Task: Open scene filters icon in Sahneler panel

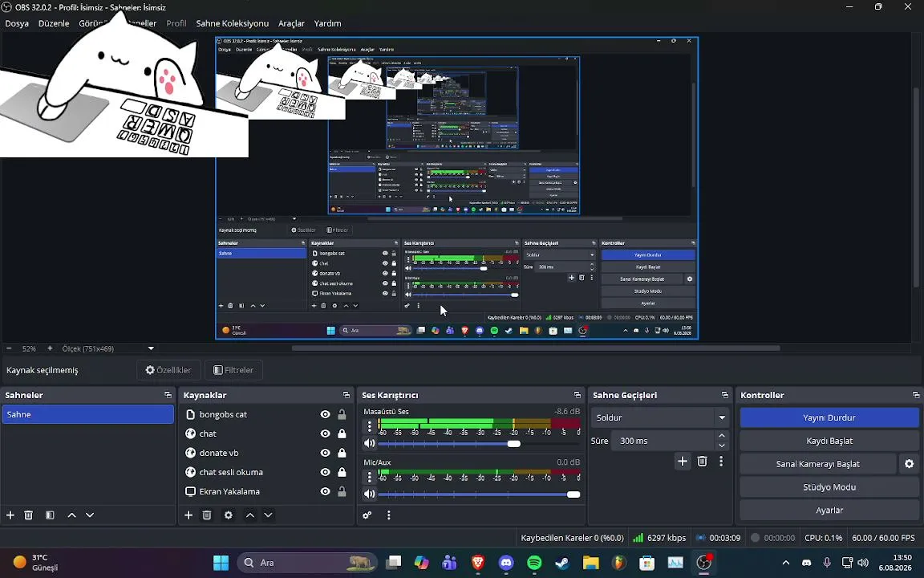Action: click(x=50, y=515)
